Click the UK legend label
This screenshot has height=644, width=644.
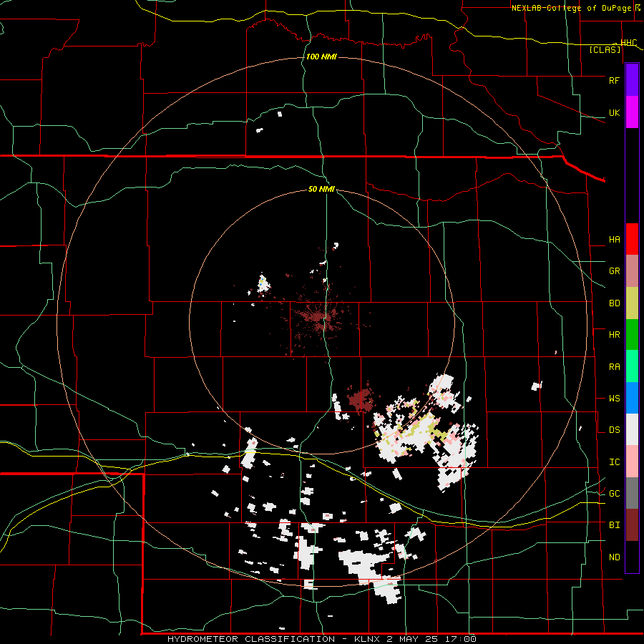click(614, 112)
